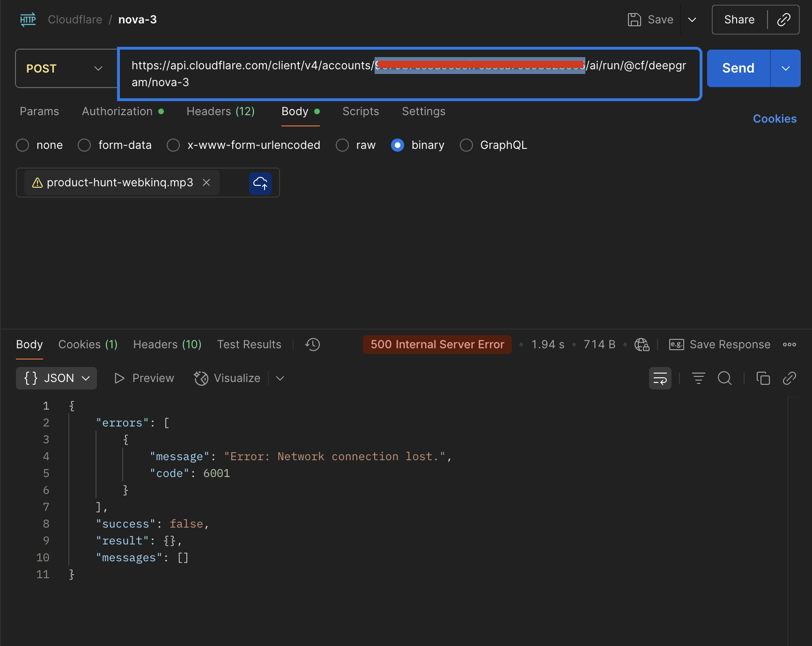Copy the response body to clipboard
The width and height of the screenshot is (812, 646).
click(x=763, y=378)
